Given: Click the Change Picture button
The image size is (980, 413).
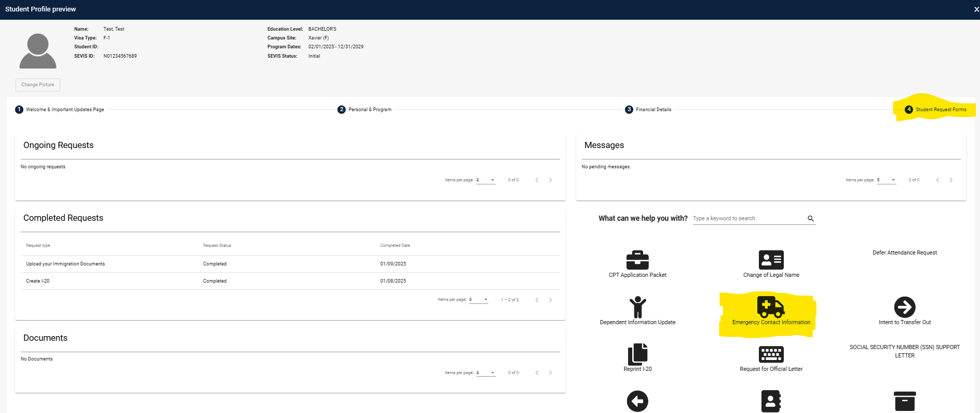Looking at the screenshot, I should tap(38, 85).
